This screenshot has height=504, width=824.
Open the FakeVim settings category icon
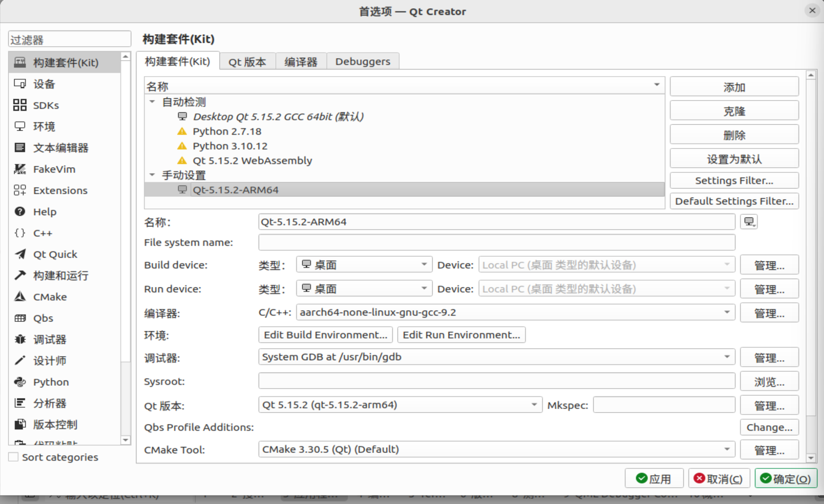click(x=20, y=169)
